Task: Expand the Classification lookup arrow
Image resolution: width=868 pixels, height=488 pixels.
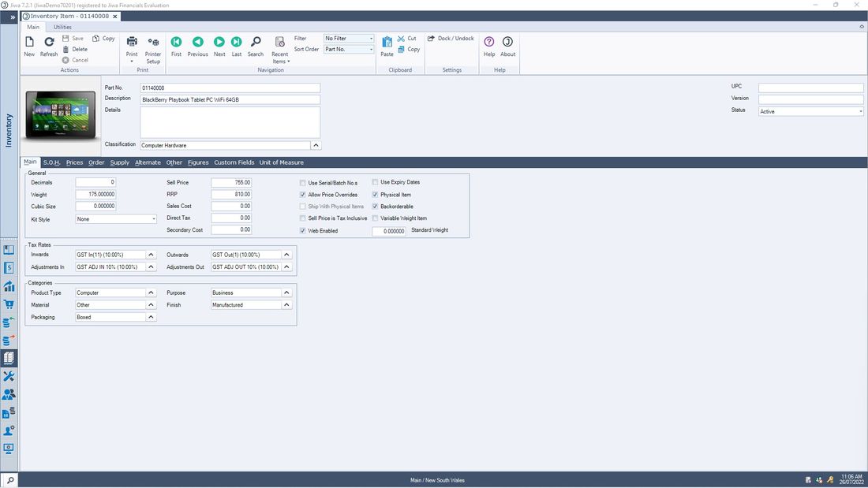Action: [x=316, y=146]
